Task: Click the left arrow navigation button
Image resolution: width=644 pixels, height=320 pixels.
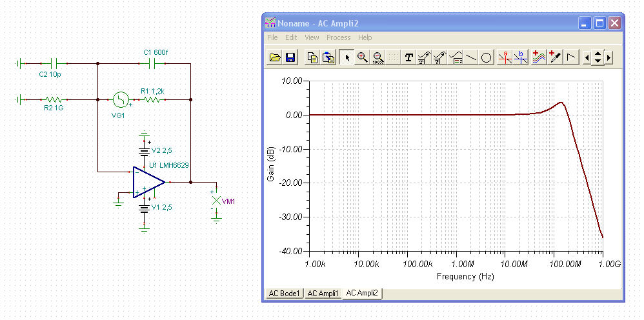Action: pos(587,58)
